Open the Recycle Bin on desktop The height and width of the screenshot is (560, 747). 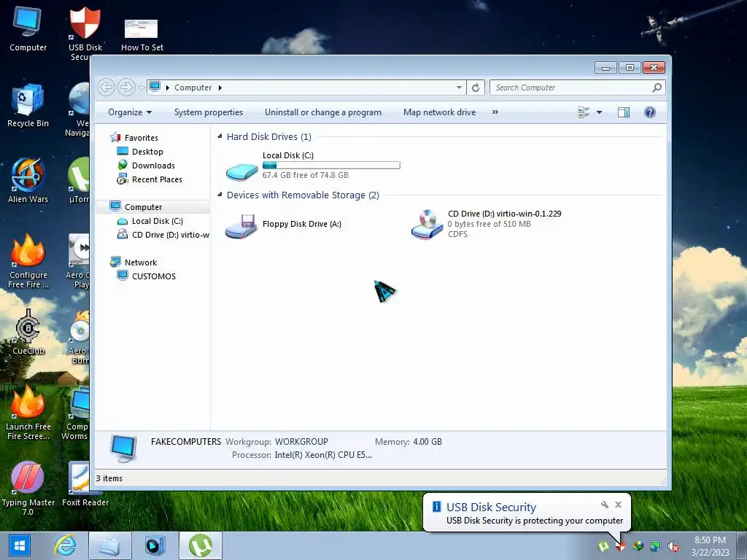pyautogui.click(x=28, y=106)
